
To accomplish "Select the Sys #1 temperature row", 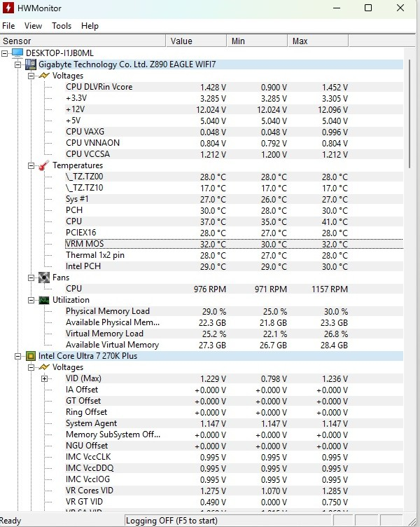I will point(234,199).
